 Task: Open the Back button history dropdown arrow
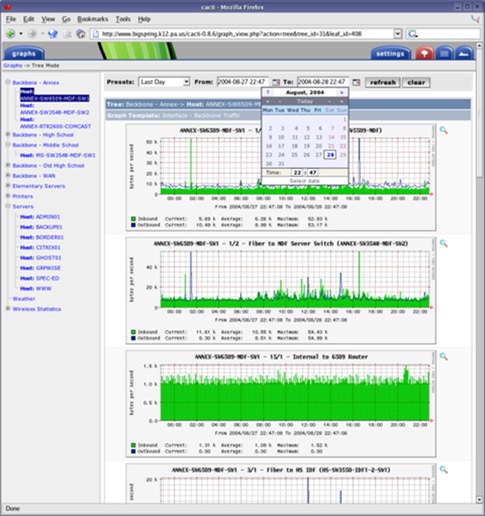[x=21, y=34]
